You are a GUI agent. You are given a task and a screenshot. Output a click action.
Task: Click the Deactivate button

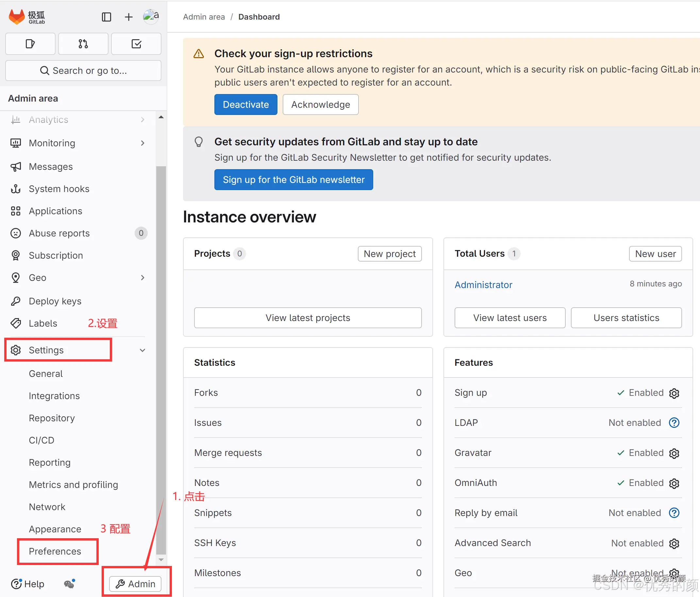pos(246,105)
